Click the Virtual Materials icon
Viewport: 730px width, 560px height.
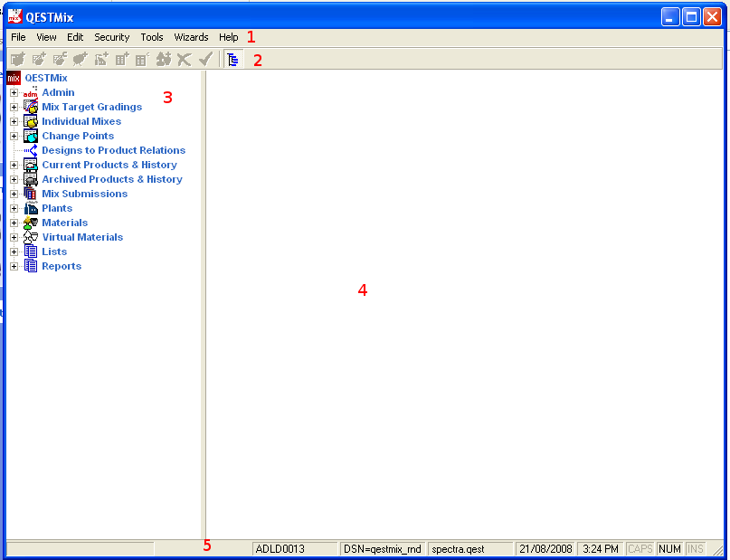pos(31,237)
